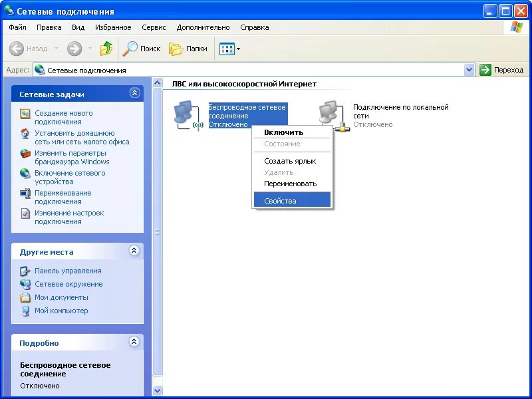Click sidebar scrollbar down arrow
This screenshot has height=399, width=532.
click(x=157, y=390)
